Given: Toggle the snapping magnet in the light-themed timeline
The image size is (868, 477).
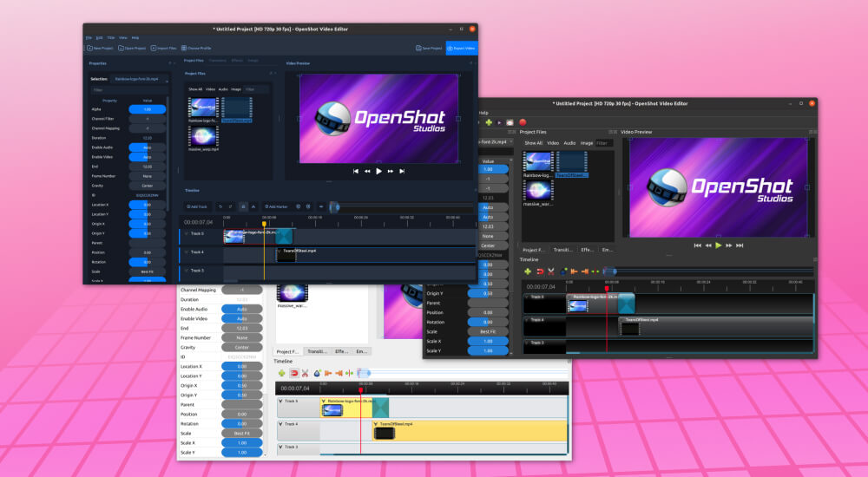Looking at the screenshot, I should coord(294,373).
